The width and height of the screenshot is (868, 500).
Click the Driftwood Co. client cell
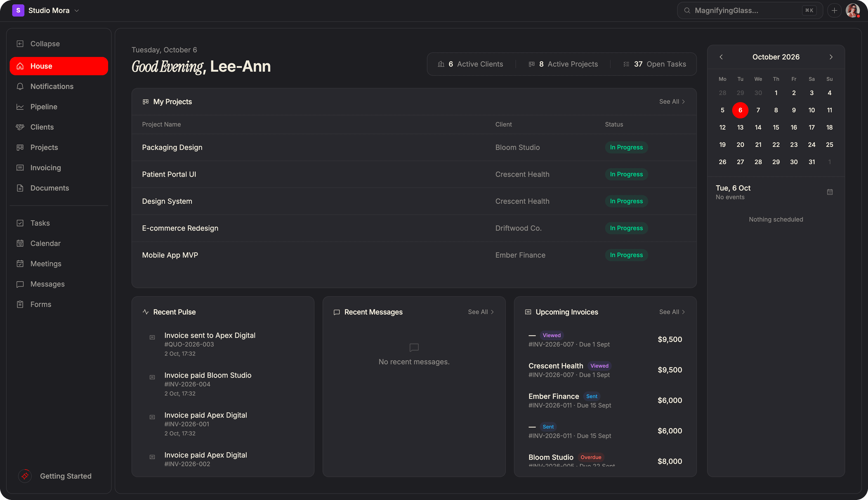click(x=518, y=228)
